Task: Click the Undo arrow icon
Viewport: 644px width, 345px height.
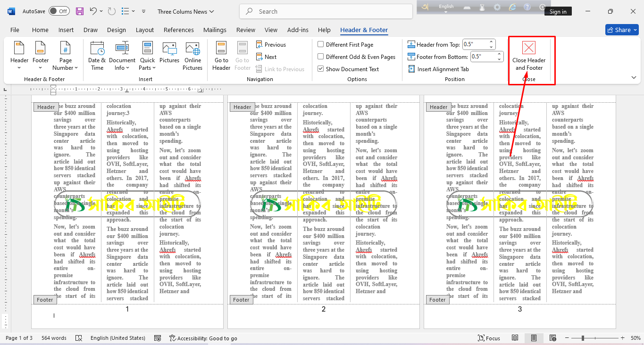Action: point(93,11)
